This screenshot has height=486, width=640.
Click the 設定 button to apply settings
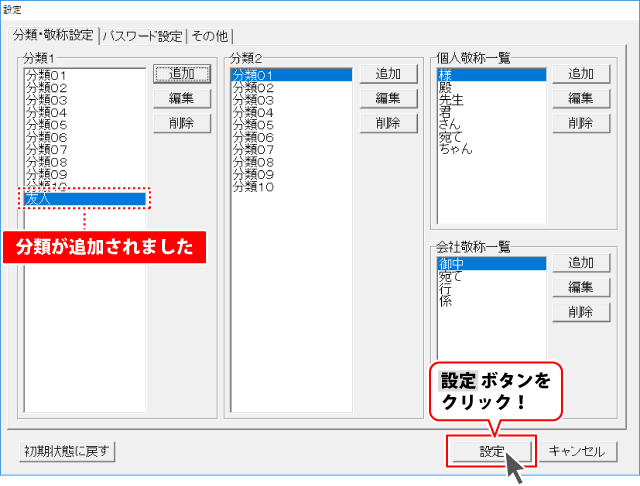point(491,451)
